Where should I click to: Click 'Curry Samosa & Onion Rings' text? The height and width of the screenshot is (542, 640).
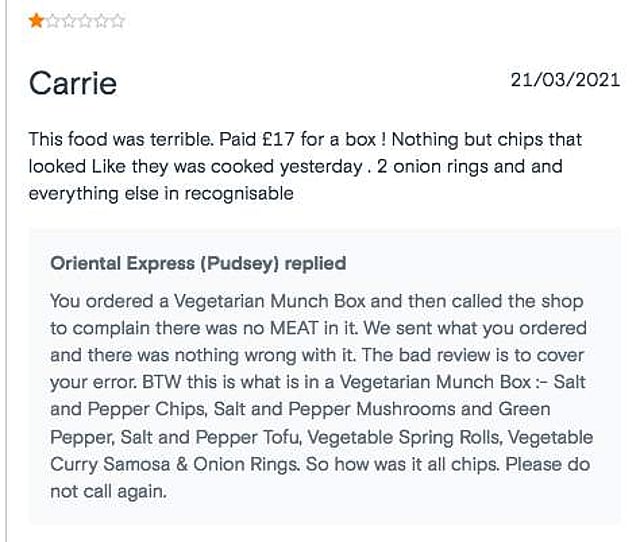coord(175,464)
